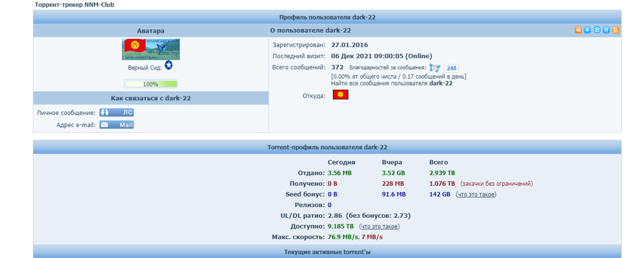The width and height of the screenshot is (644, 258).
Task: Click the max speed 76.9 MB/s value
Action: tap(343, 237)
